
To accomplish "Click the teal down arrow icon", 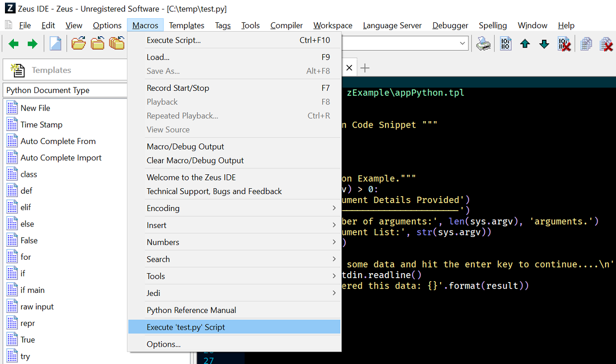I will point(544,44).
